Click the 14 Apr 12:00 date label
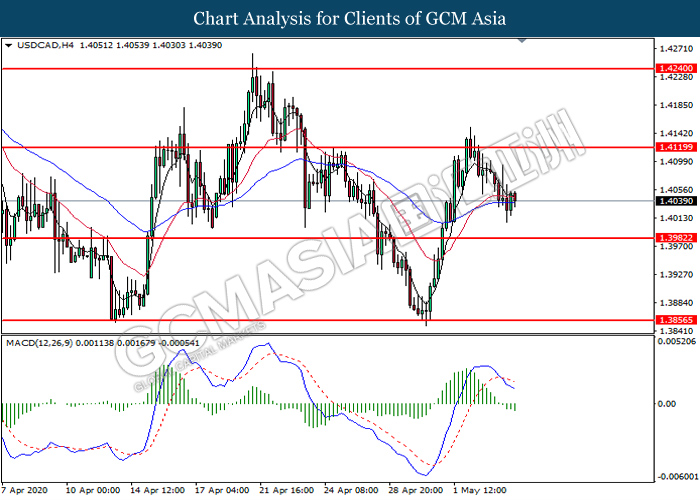 158,490
